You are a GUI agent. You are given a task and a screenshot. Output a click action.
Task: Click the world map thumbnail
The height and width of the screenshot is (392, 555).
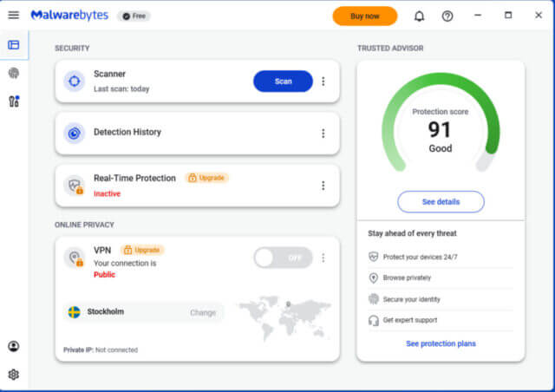pos(285,317)
